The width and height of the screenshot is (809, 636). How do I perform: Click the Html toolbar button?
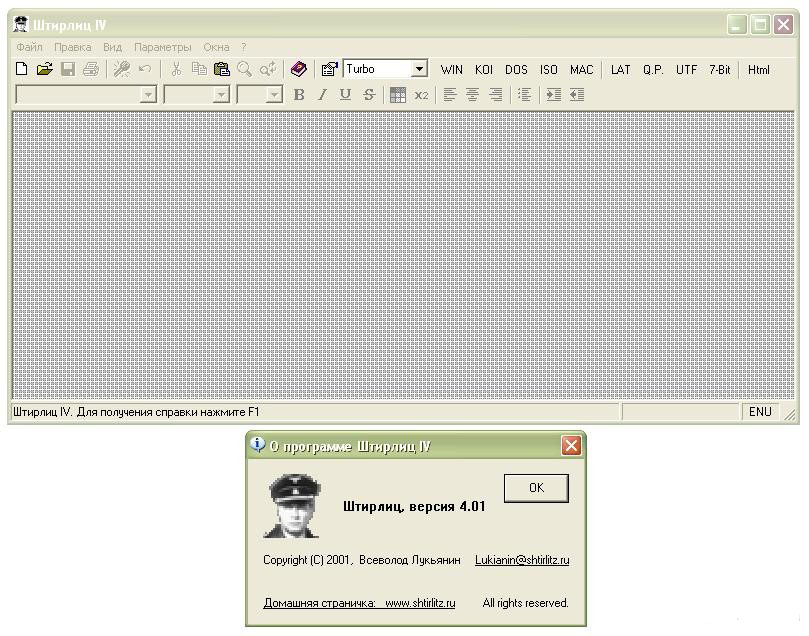[758, 70]
